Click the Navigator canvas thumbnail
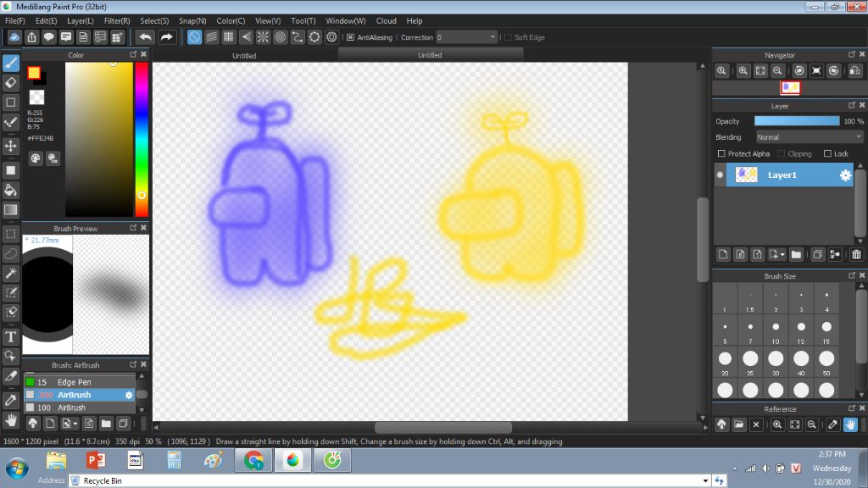868x488 pixels. pos(790,87)
